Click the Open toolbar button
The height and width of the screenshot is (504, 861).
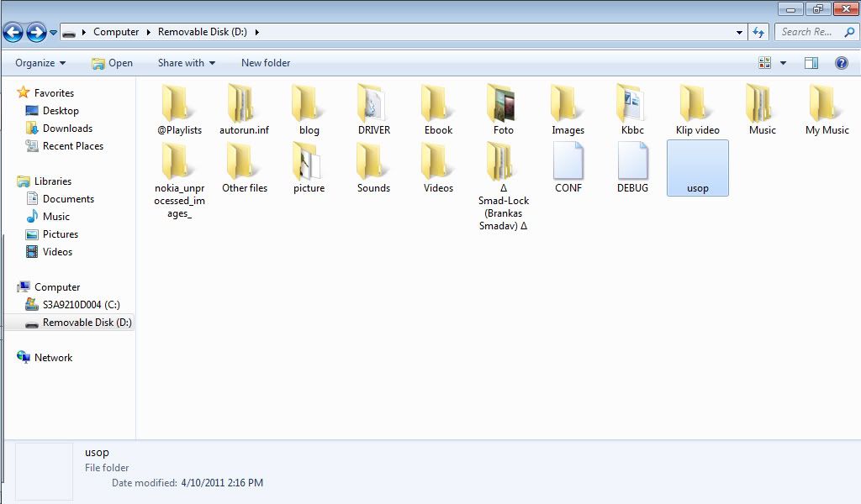click(x=112, y=63)
